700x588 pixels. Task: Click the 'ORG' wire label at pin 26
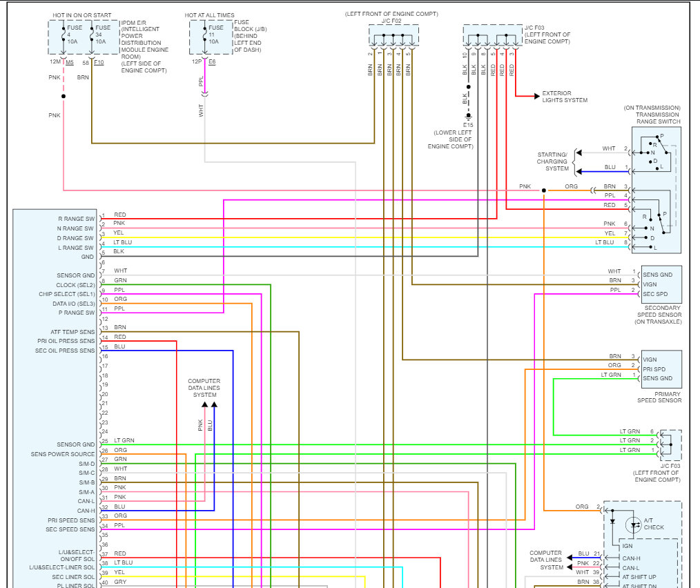[121, 450]
